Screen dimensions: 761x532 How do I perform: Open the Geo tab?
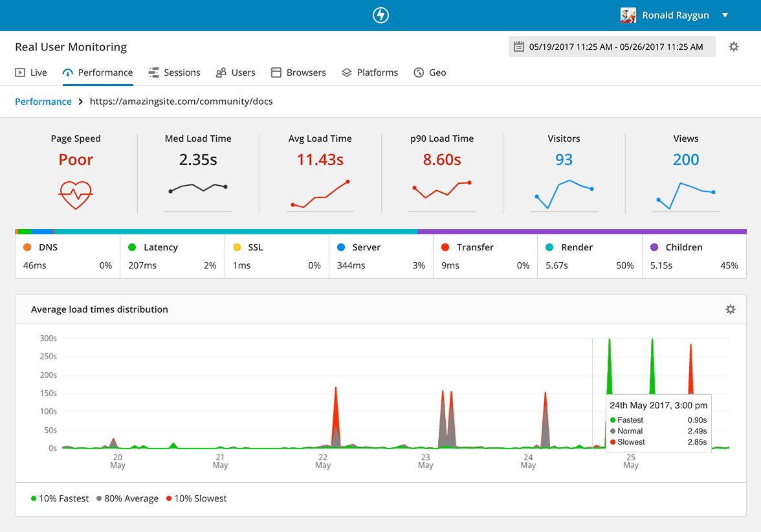[x=430, y=72]
